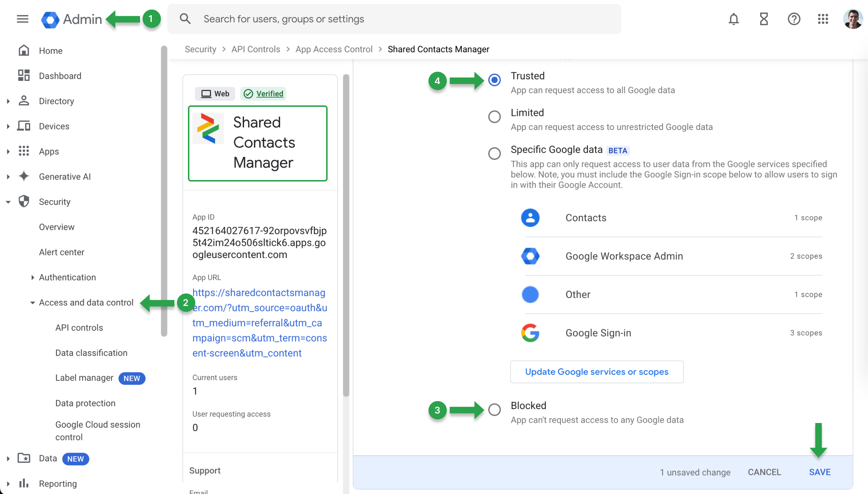
Task: Click Home in the sidebar
Action: coord(50,50)
